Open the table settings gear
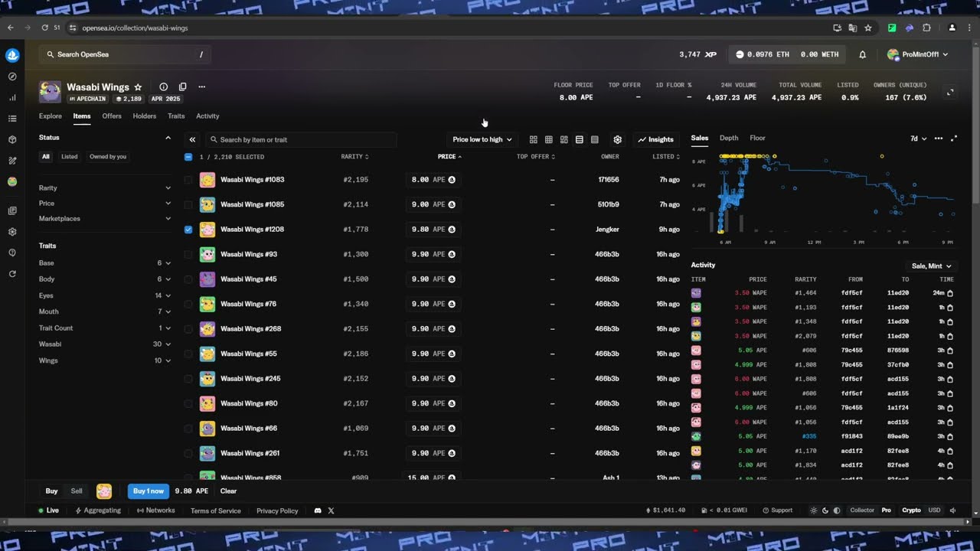The image size is (980, 551). [x=618, y=139]
